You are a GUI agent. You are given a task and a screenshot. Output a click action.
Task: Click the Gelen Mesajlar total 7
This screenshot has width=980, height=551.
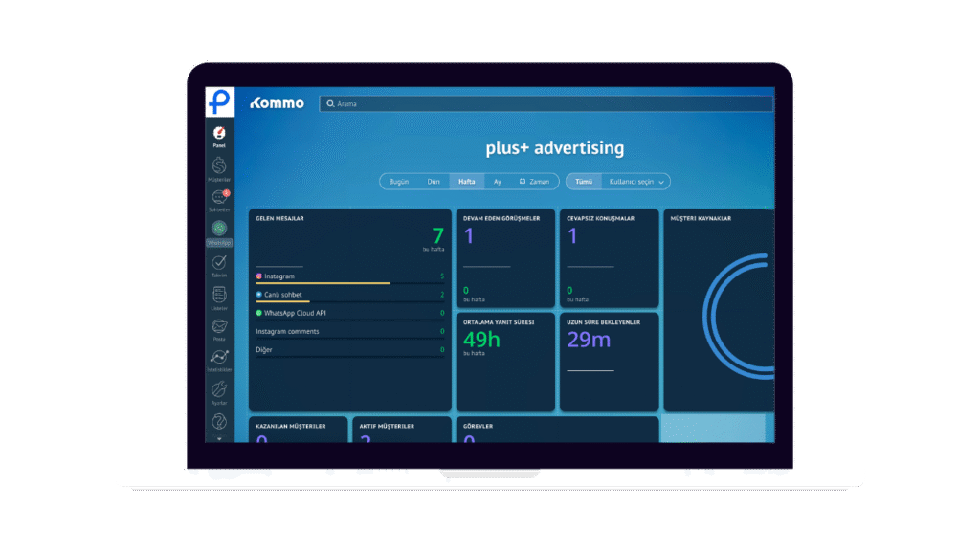click(437, 235)
